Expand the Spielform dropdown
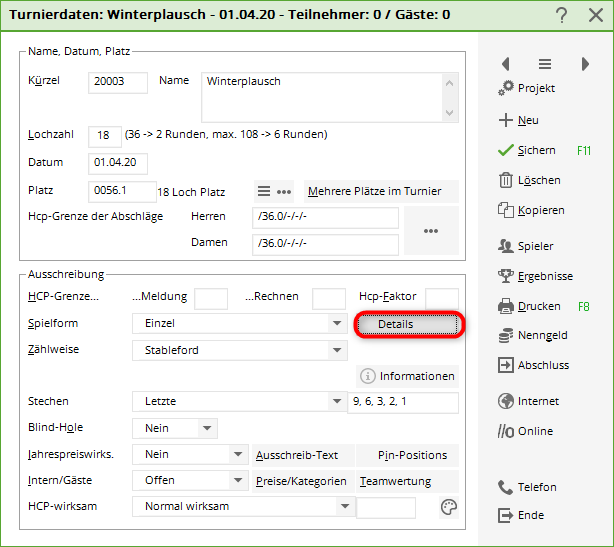Screen dimensions: 614x547 [x=336, y=324]
